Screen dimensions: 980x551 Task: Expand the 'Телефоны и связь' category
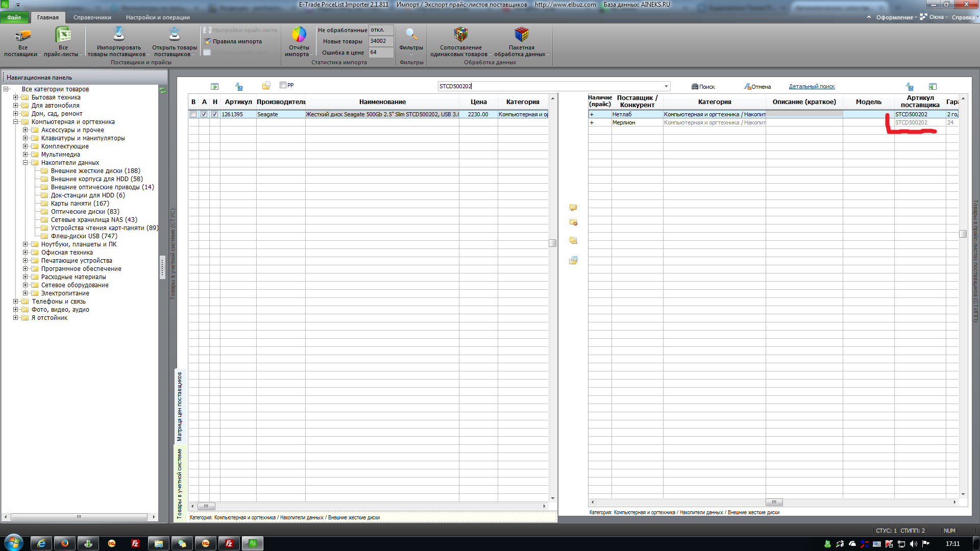(x=15, y=302)
